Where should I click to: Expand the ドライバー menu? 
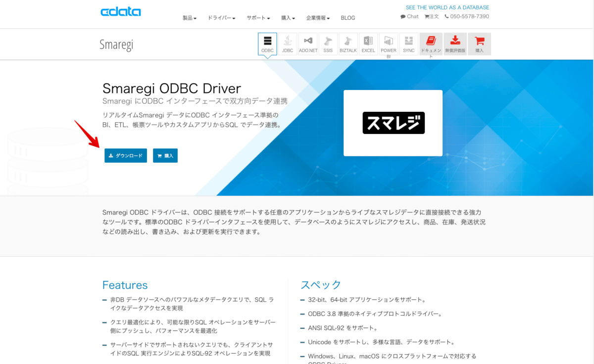pos(221,18)
